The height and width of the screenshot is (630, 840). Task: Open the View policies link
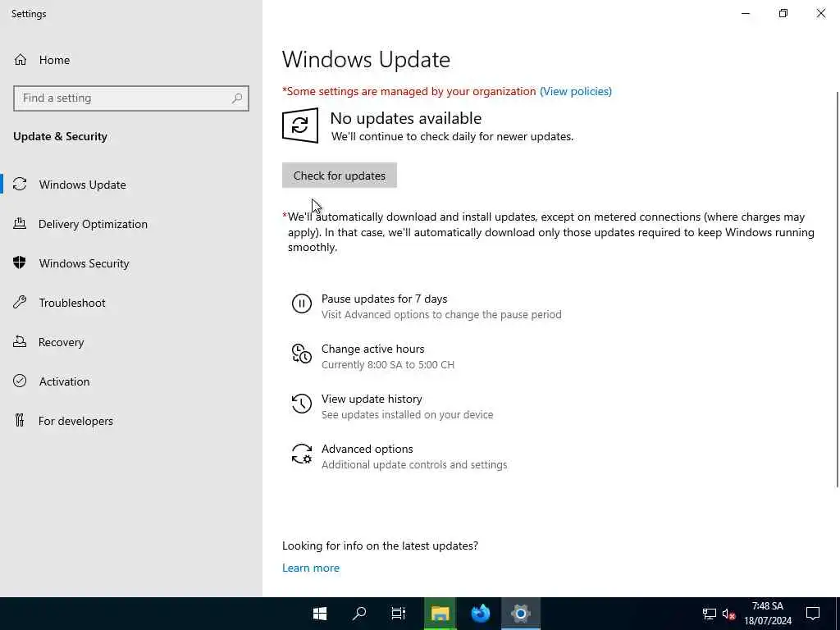(x=575, y=91)
